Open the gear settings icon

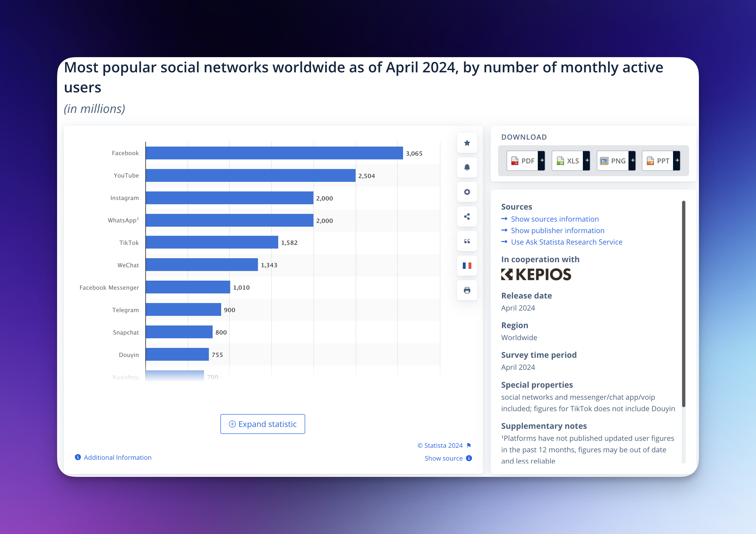467,192
